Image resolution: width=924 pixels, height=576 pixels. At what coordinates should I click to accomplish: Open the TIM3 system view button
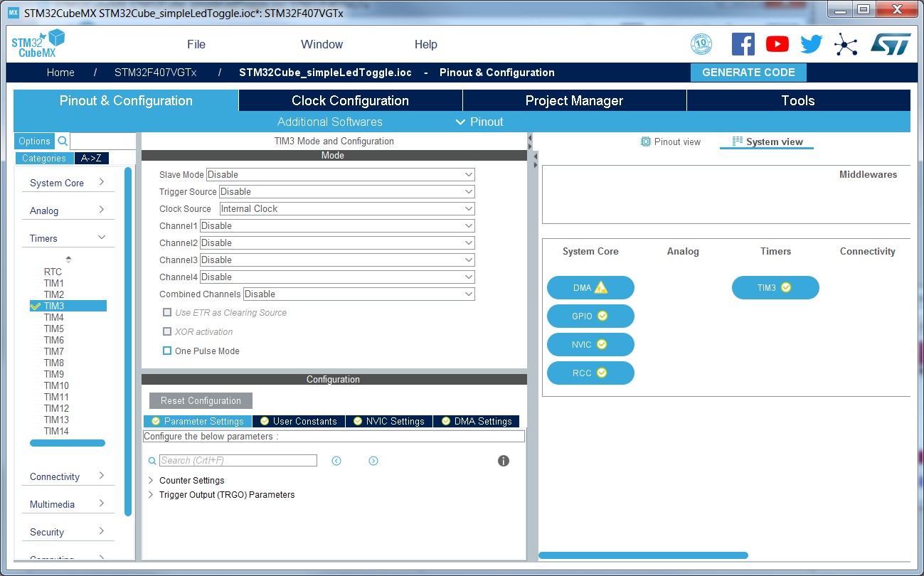[x=775, y=288]
